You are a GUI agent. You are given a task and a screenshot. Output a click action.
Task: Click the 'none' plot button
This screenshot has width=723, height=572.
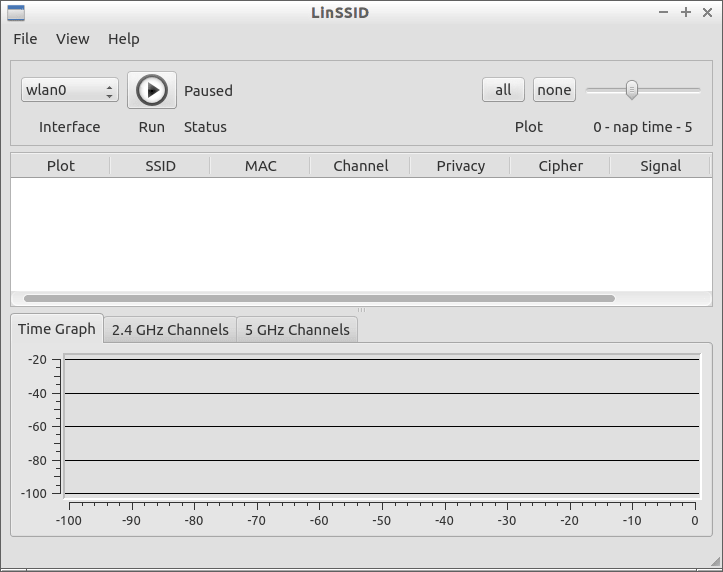(554, 90)
